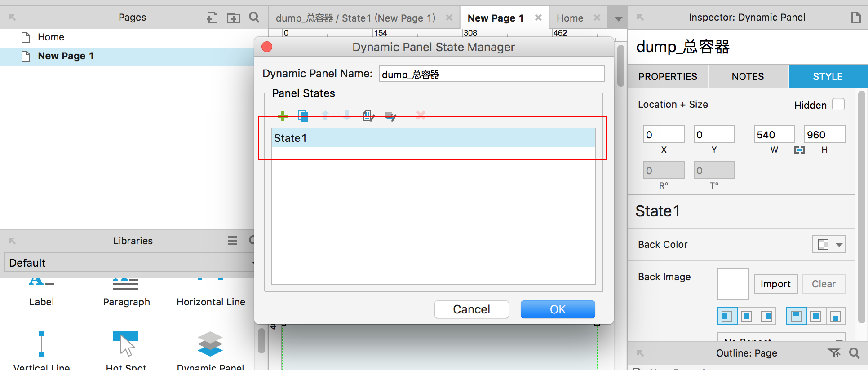Image resolution: width=868 pixels, height=370 pixels.
Task: Toggle the lock aspect ratio icon
Action: pyautogui.click(x=800, y=150)
